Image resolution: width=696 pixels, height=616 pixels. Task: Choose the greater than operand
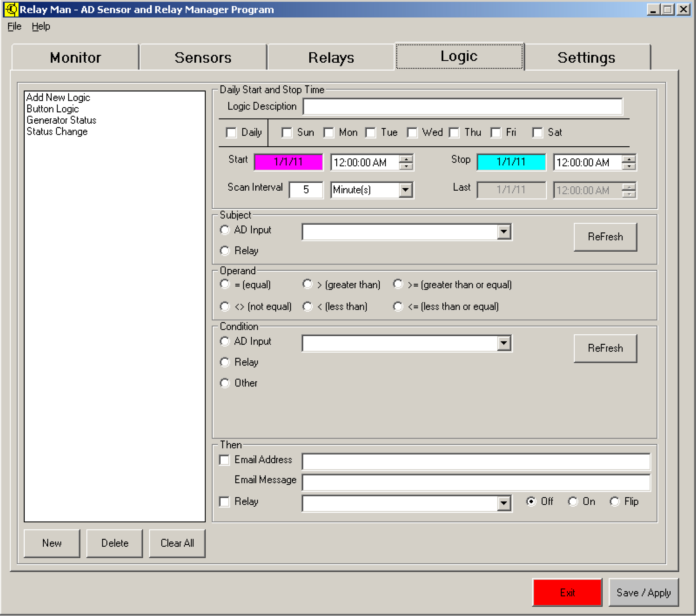307,284
